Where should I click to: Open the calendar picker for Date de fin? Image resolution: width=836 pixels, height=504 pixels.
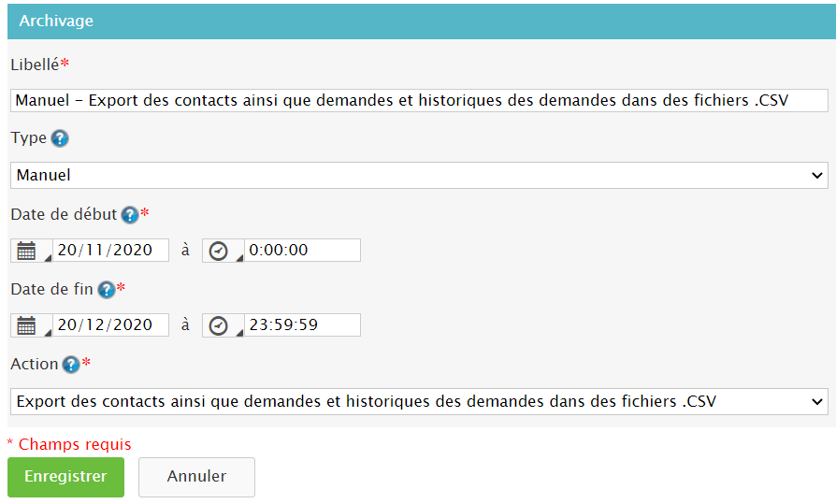click(27, 325)
